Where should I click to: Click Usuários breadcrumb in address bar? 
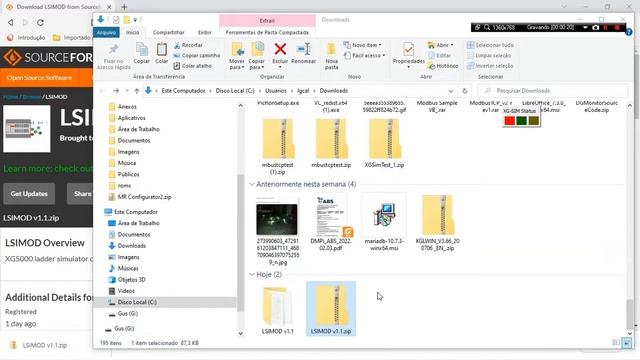276,91
